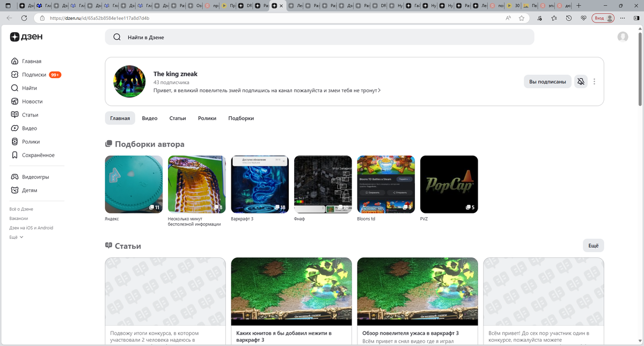Open the channel three-dot options menu
This screenshot has height=346, width=644.
click(595, 82)
